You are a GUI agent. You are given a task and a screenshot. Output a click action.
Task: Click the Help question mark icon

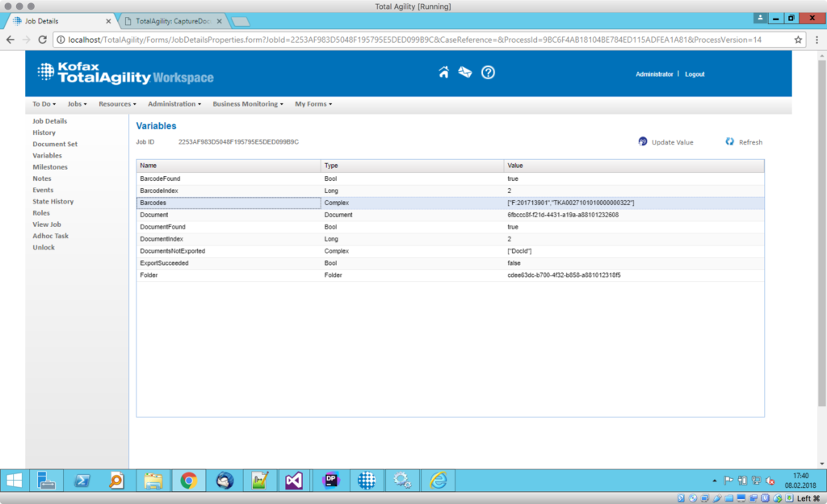[488, 73]
